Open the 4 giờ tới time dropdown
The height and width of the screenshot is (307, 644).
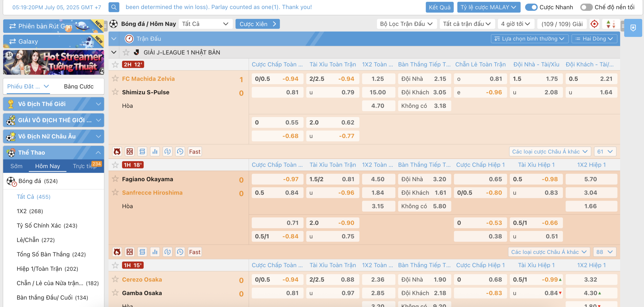516,24
